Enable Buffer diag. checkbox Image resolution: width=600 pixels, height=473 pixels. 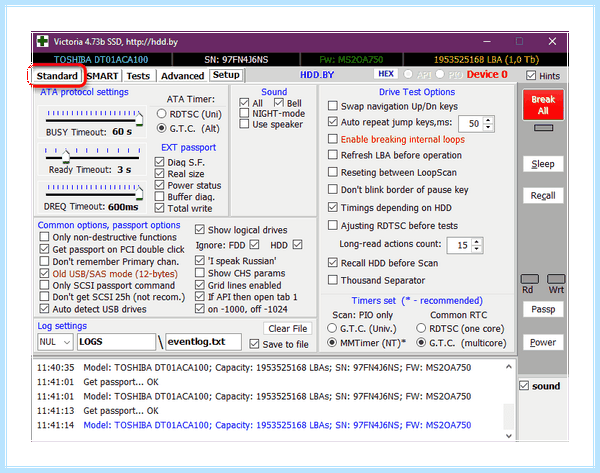pyautogui.click(x=160, y=196)
